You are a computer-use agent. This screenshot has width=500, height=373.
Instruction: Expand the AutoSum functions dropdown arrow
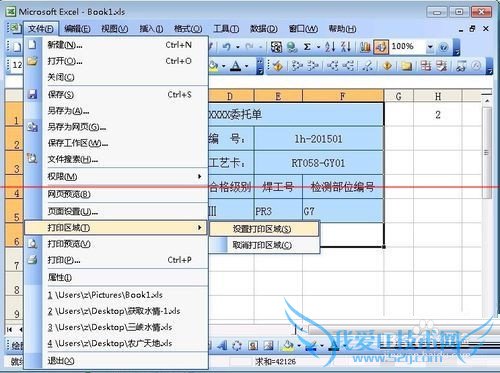318,47
